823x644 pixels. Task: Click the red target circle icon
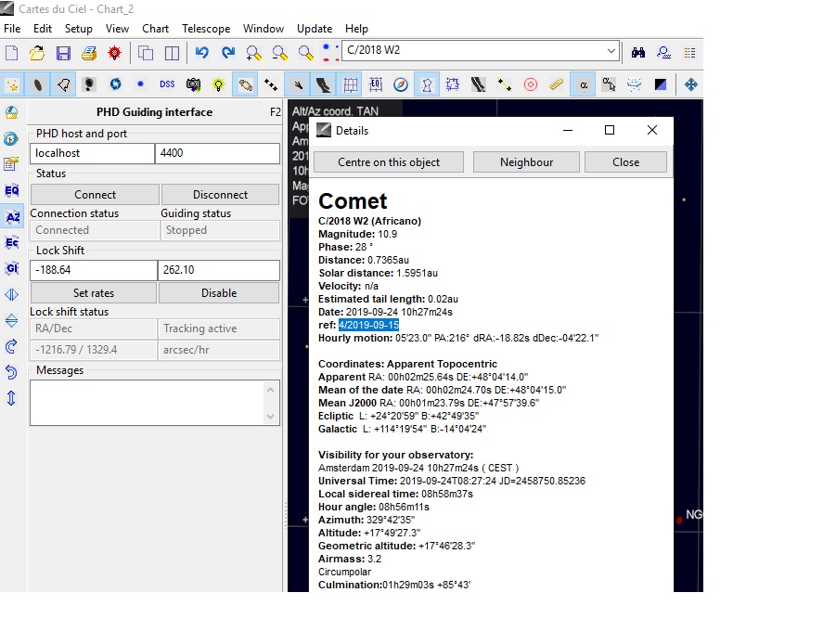point(531,84)
